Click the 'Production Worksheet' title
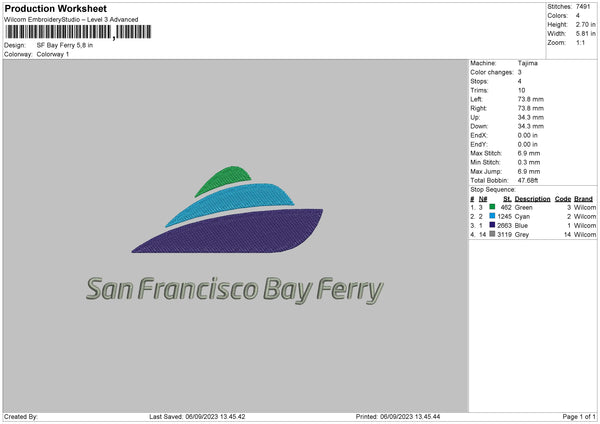The image size is (600, 424). coord(55,9)
